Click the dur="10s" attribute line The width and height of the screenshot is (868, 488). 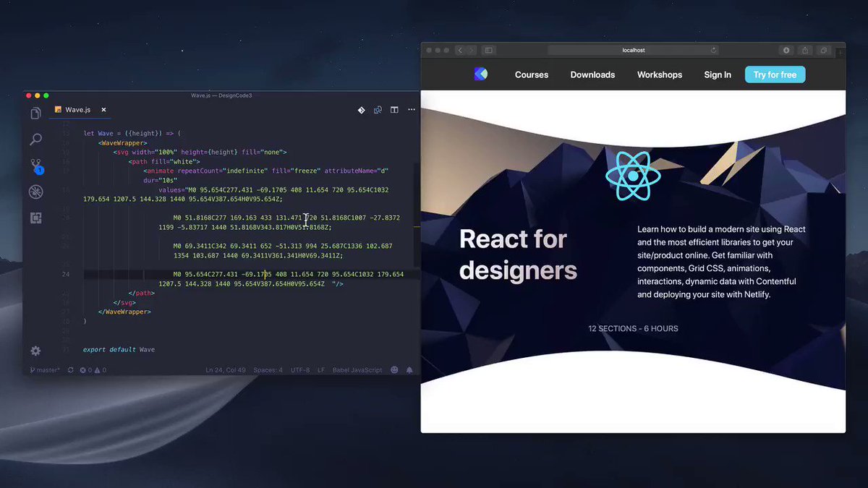pyautogui.click(x=159, y=180)
